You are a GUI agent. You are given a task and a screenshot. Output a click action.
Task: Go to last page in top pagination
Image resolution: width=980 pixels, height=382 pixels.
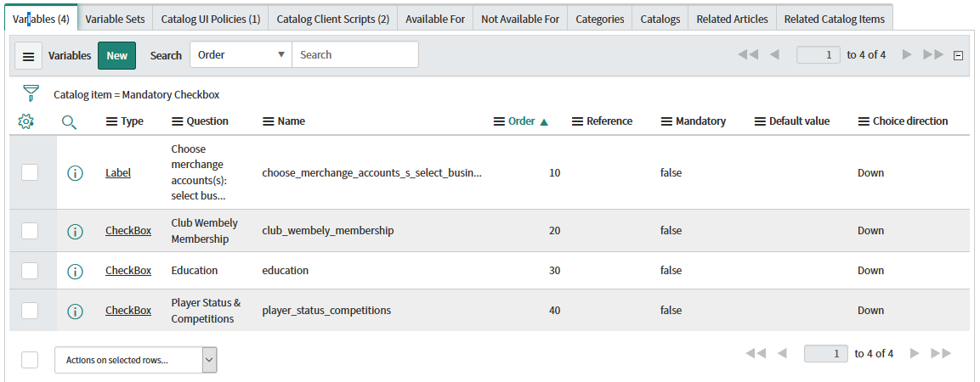coord(933,55)
